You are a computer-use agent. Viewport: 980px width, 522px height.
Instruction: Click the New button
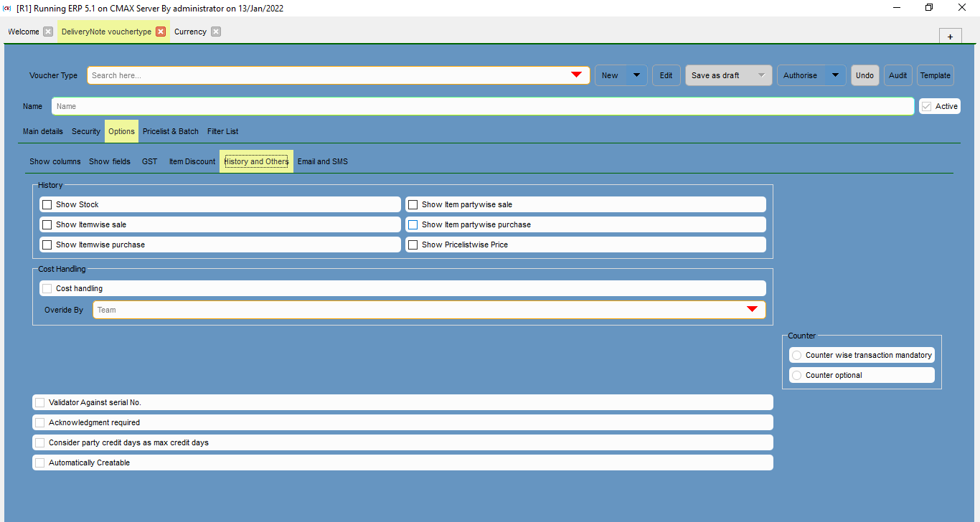click(611, 75)
